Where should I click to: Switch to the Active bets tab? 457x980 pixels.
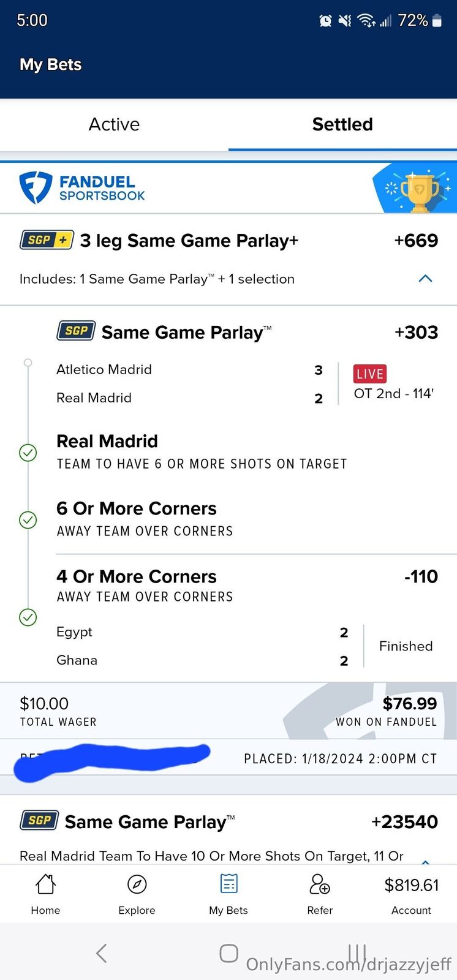click(114, 124)
